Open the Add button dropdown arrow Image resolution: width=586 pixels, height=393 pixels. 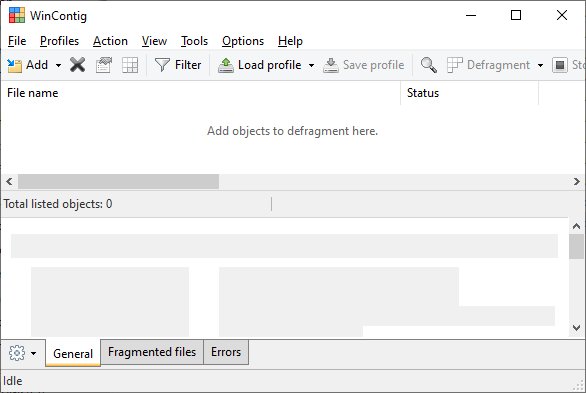tap(58, 65)
